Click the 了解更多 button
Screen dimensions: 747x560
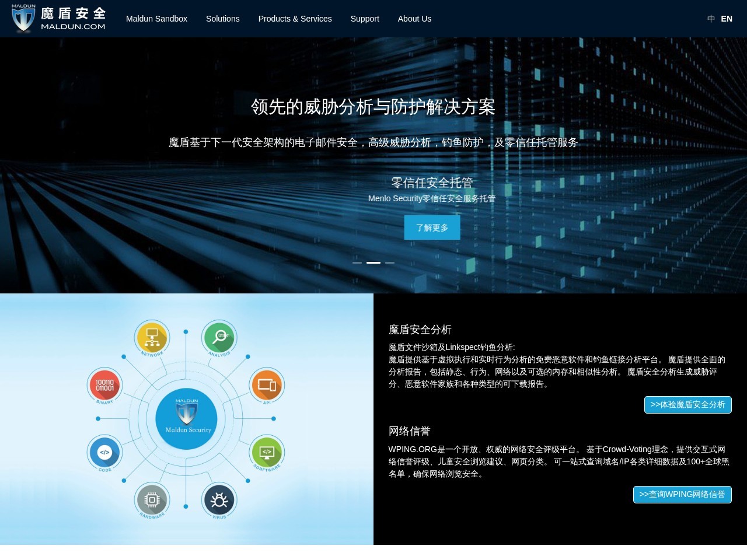[432, 228]
